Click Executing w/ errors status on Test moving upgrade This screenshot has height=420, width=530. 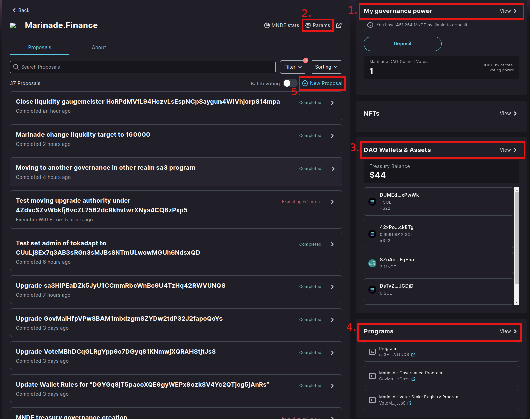point(301,202)
